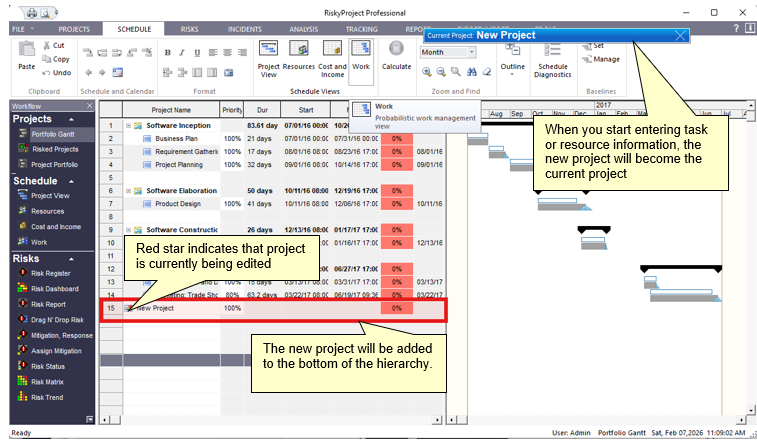This screenshot has width=757, height=440.
Task: Collapse the Software Inception project tree
Action: [x=128, y=125]
